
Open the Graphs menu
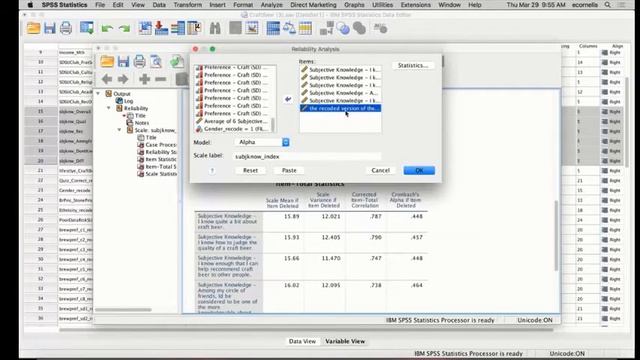pyautogui.click(x=354, y=5)
